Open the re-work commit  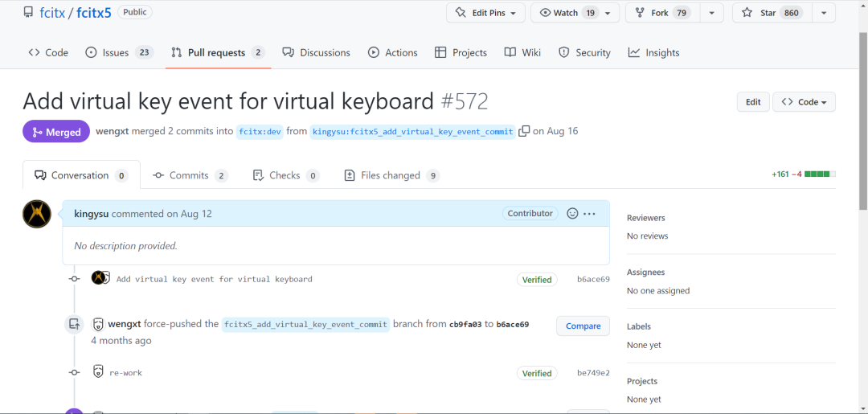coord(125,373)
